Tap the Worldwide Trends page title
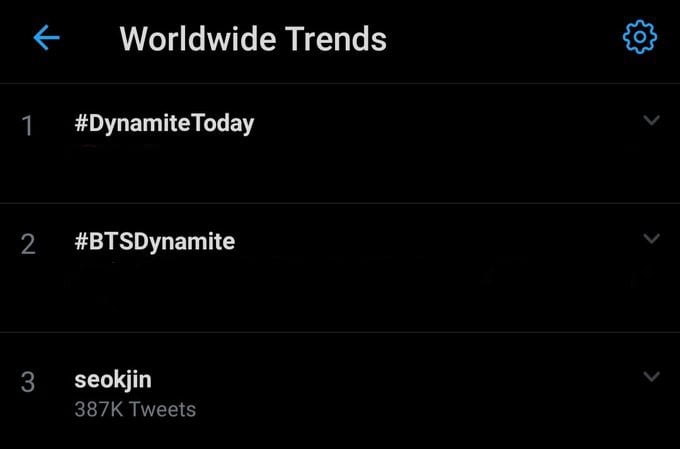 253,39
